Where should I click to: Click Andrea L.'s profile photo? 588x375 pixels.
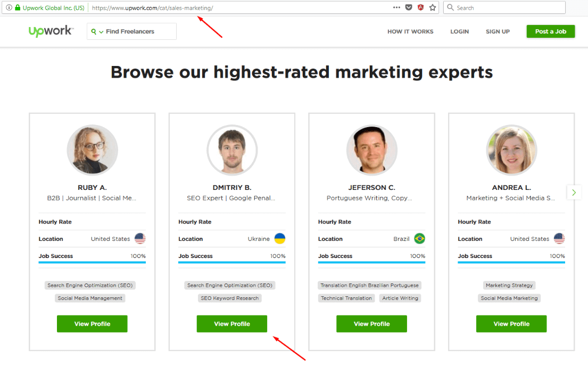click(x=511, y=150)
